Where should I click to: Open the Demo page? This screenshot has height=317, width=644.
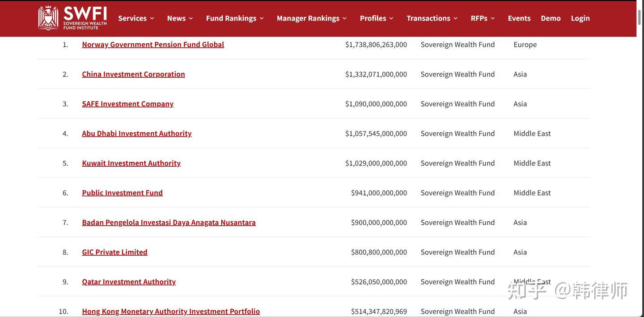[x=551, y=18]
